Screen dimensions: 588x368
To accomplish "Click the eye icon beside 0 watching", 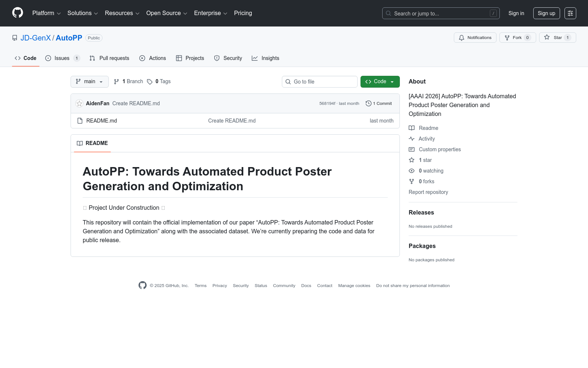I will tap(412, 171).
